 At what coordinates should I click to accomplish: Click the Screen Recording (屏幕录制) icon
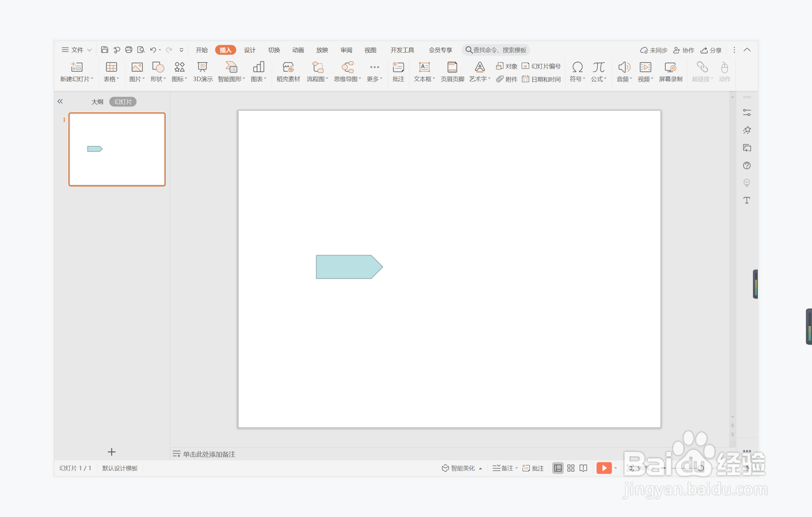(x=670, y=67)
